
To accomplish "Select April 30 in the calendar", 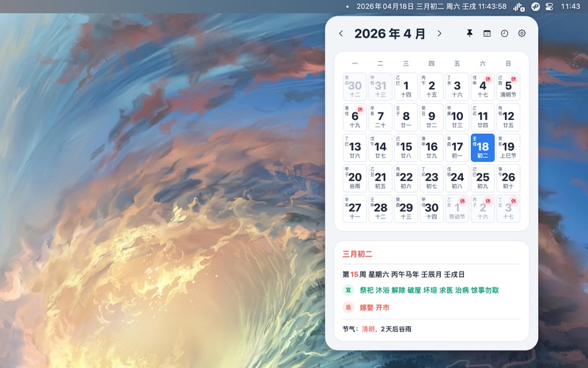I will point(431,209).
